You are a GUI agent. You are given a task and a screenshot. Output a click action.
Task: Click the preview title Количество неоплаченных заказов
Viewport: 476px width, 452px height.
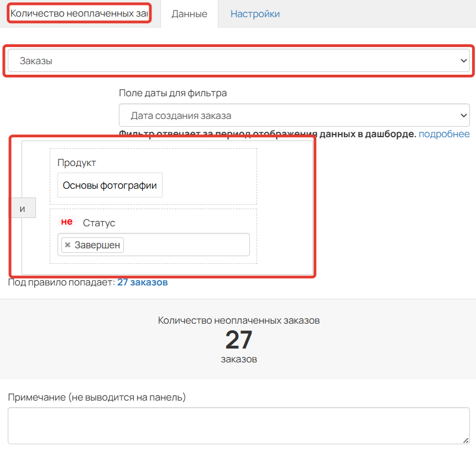point(239,320)
